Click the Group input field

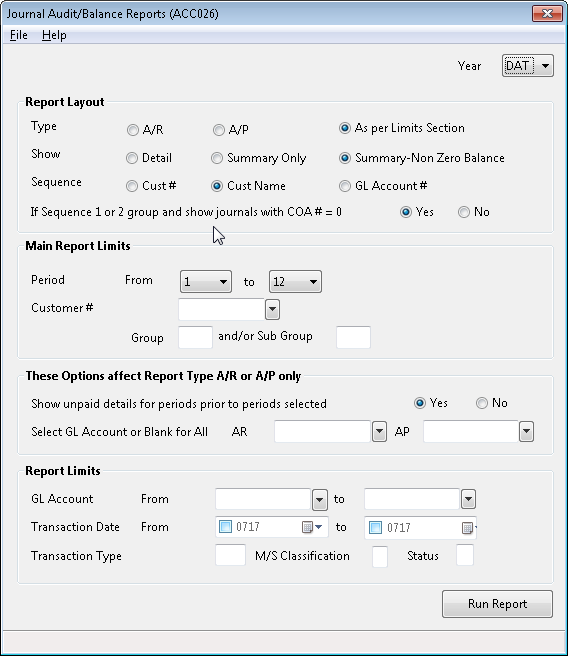coord(195,337)
